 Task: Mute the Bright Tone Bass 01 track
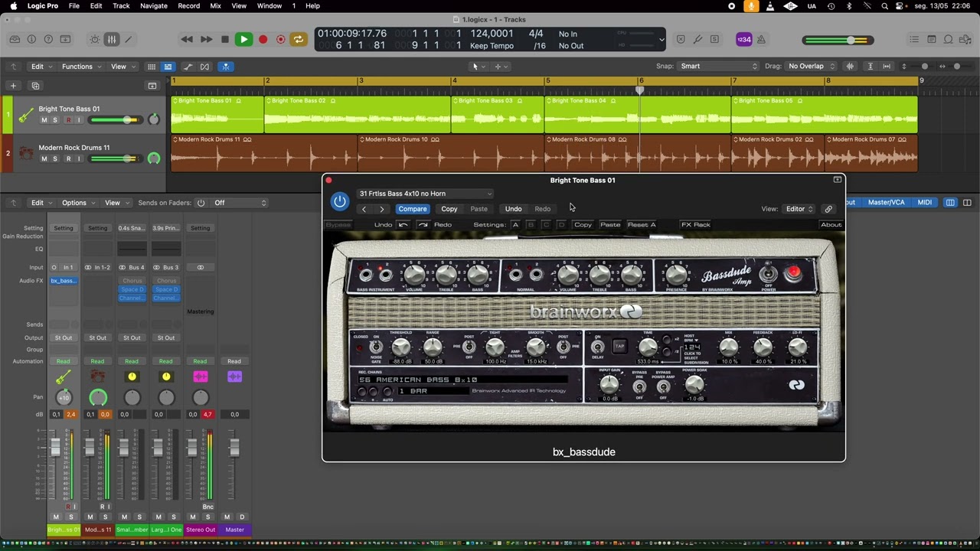(x=44, y=120)
